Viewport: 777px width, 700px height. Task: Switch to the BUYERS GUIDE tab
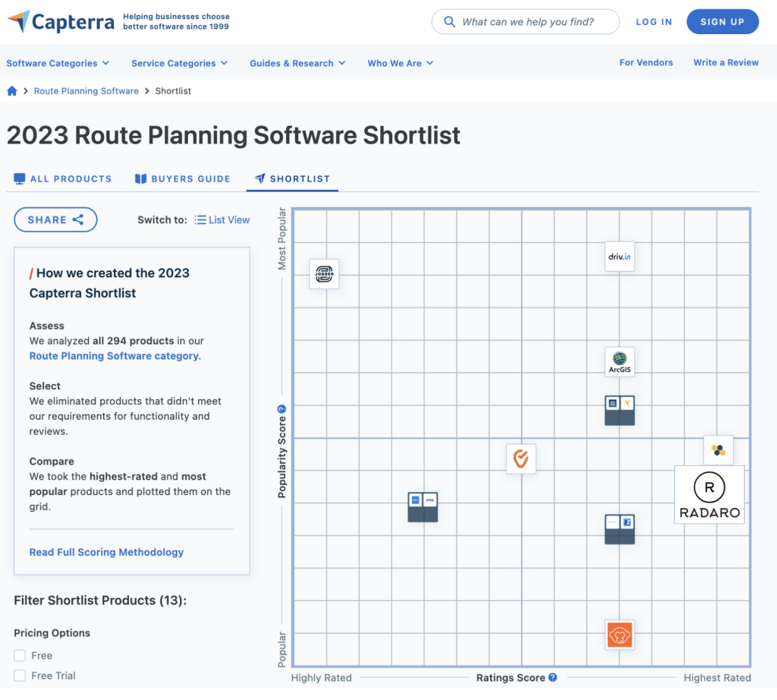click(183, 178)
